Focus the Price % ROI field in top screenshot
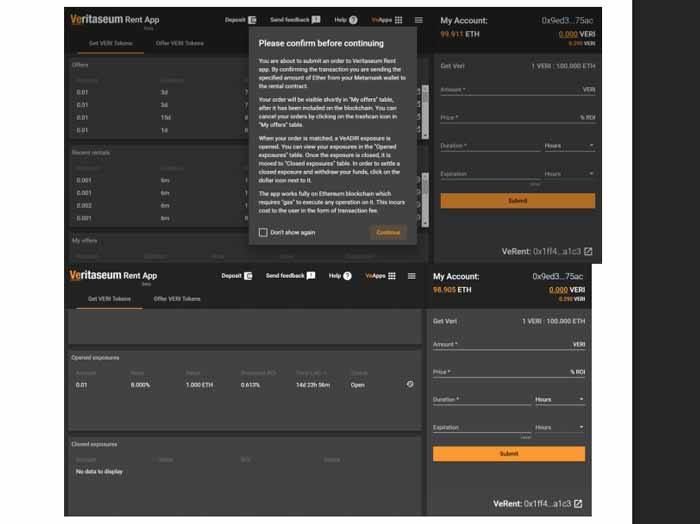Image resolution: width=700 pixels, height=524 pixels. pos(517,117)
